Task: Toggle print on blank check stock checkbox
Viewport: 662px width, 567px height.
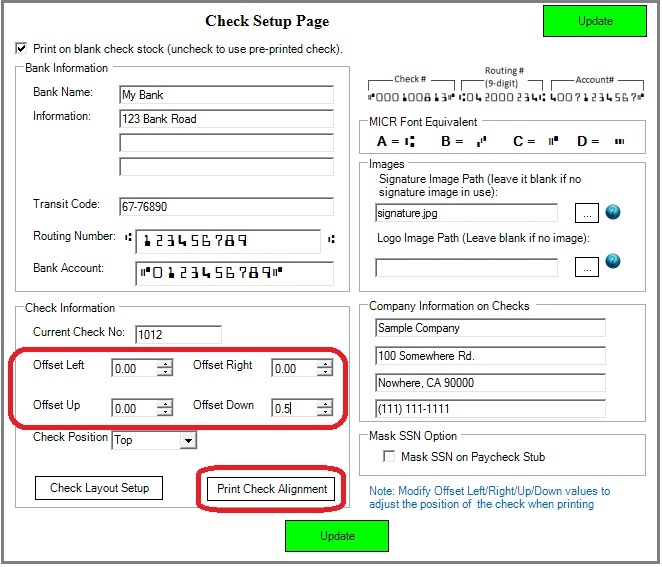Action: pyautogui.click(x=22, y=49)
